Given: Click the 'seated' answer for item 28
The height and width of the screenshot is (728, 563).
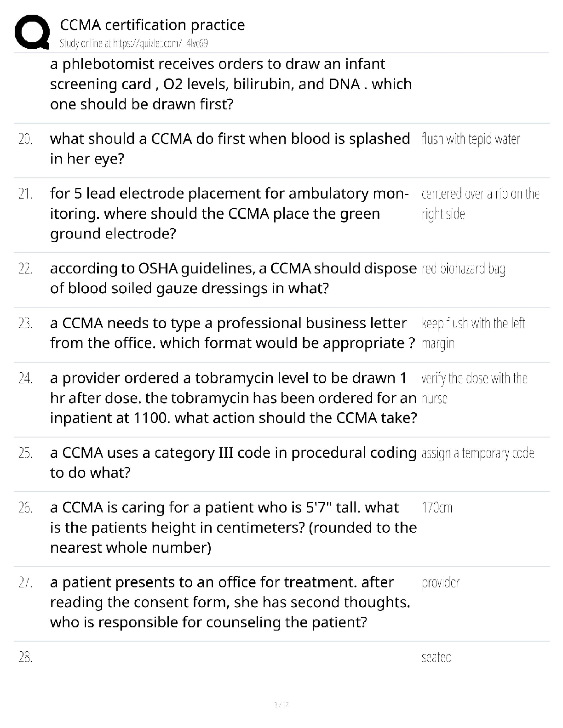Looking at the screenshot, I should (437, 657).
